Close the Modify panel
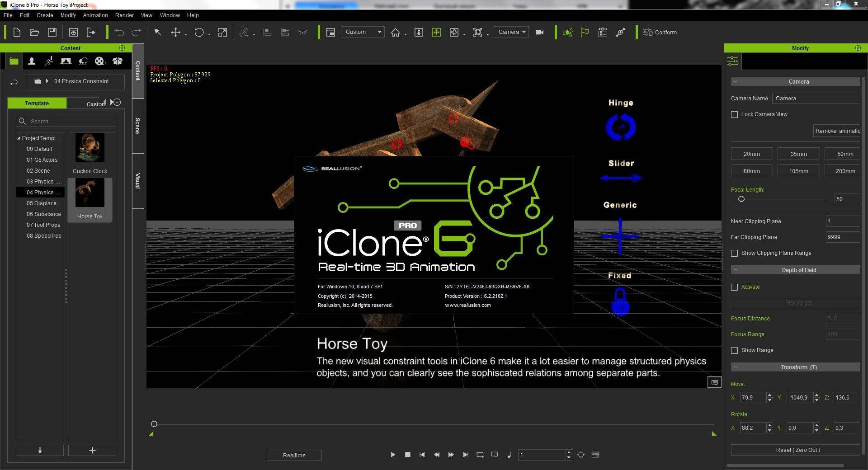 [858, 48]
